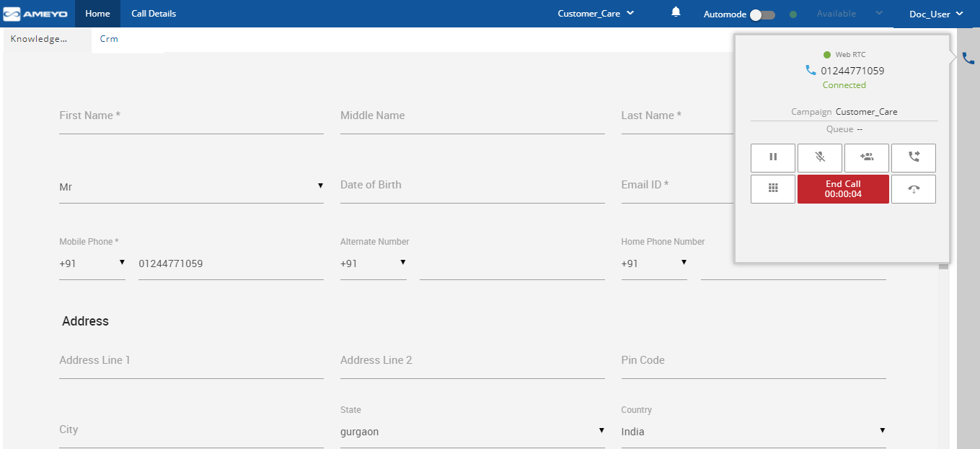980x449 pixels.
Task: Click the softphone handset icon on right edge
Action: [x=968, y=58]
